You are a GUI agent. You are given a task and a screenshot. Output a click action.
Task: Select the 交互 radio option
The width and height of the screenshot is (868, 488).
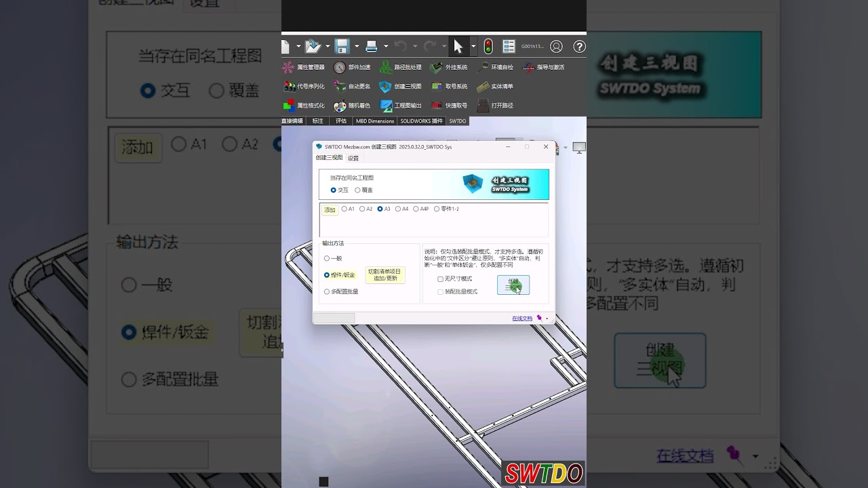point(339,190)
